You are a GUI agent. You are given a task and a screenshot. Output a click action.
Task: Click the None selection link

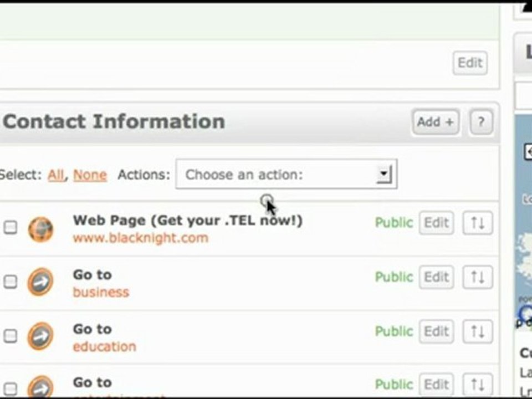(x=90, y=175)
